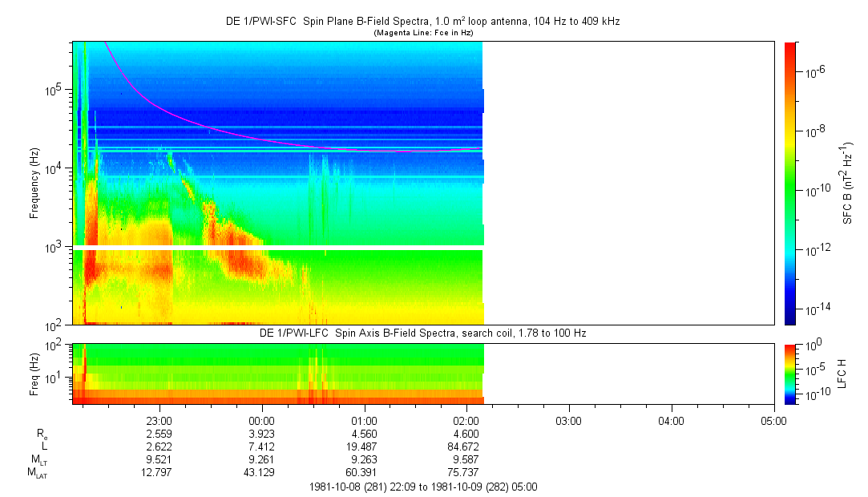This screenshot has height=497, width=868.
Task: Click the LFC spin axis subtitle
Action: click(x=423, y=333)
